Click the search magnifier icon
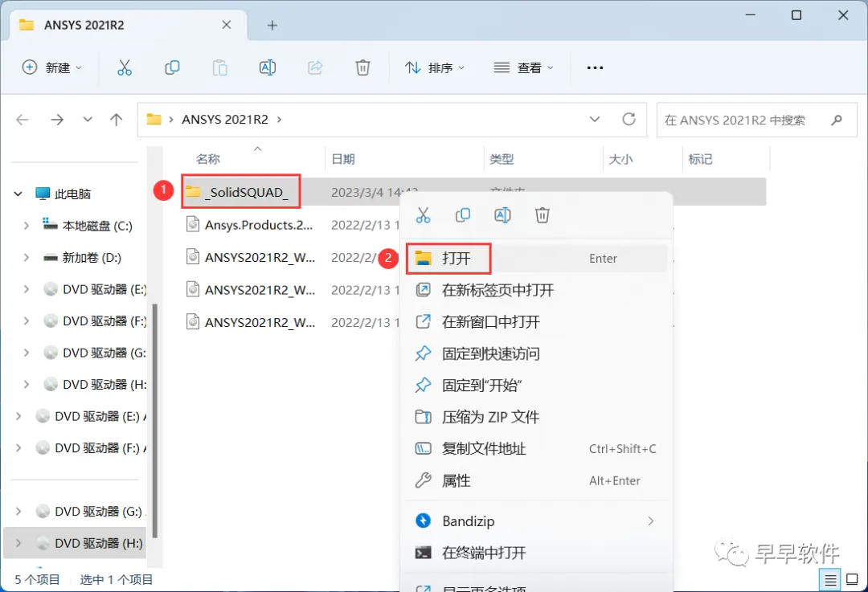The height and width of the screenshot is (592, 868). point(837,120)
